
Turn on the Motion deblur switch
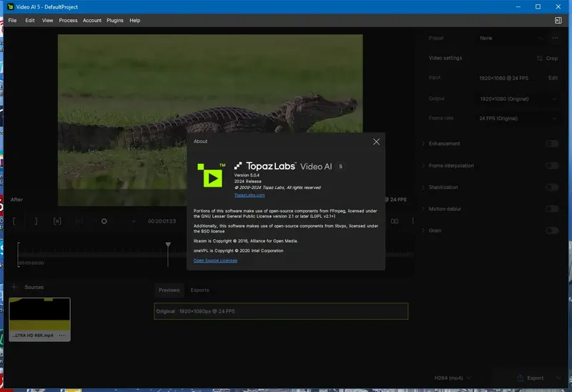[552, 209]
